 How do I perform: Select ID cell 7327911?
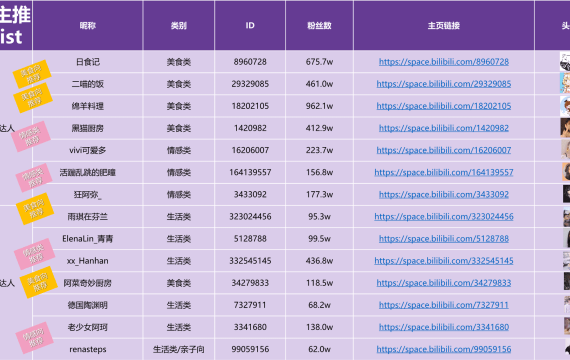pyautogui.click(x=250, y=305)
